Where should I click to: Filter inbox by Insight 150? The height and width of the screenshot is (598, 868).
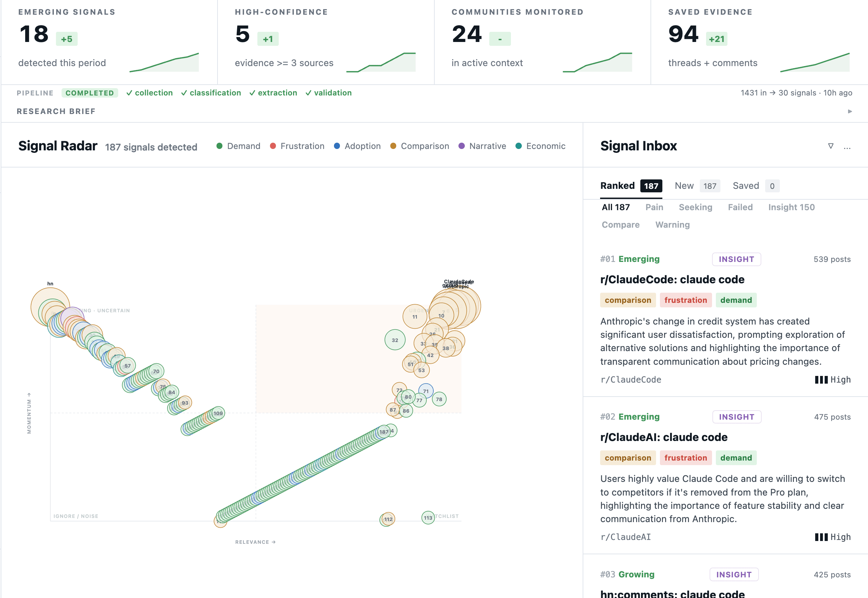[x=791, y=207]
